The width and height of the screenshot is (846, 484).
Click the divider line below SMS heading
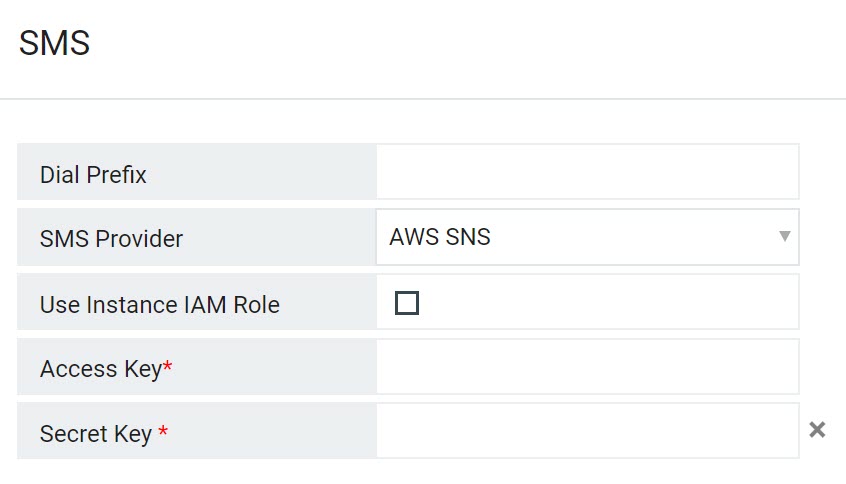coord(423,99)
